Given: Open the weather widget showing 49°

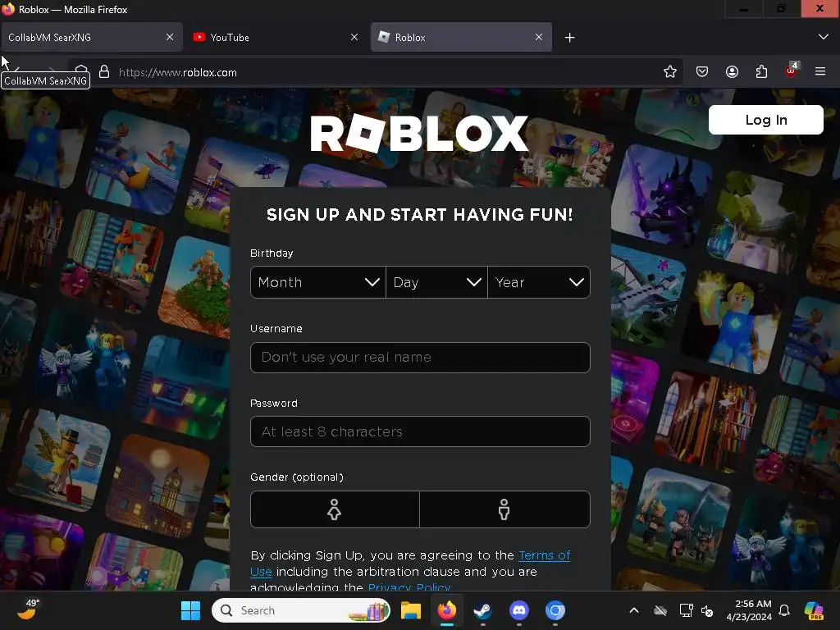Looking at the screenshot, I should (29, 610).
